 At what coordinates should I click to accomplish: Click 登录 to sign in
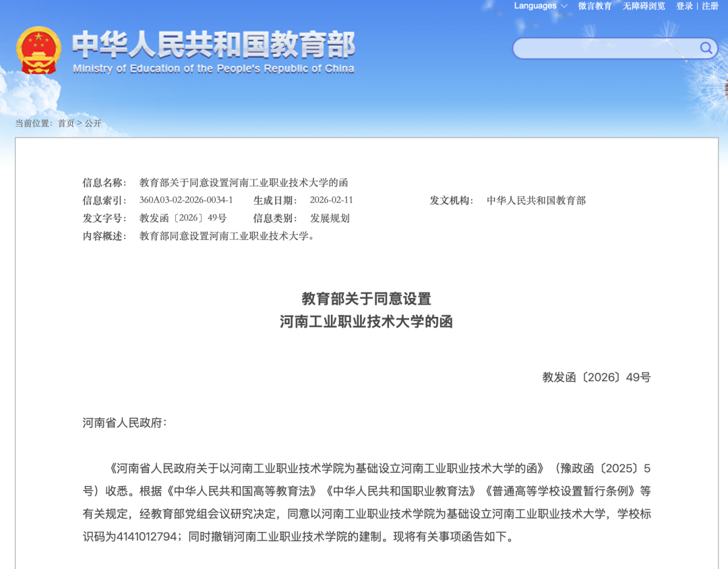coord(684,6)
